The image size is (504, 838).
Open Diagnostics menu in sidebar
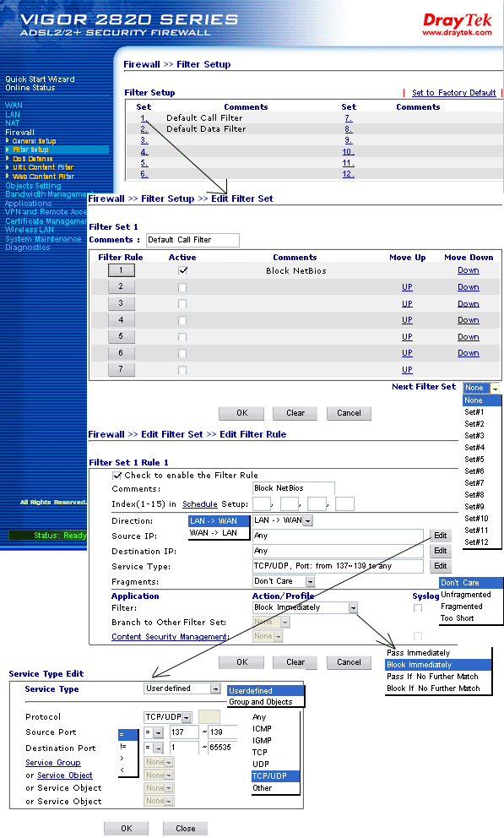(x=27, y=248)
